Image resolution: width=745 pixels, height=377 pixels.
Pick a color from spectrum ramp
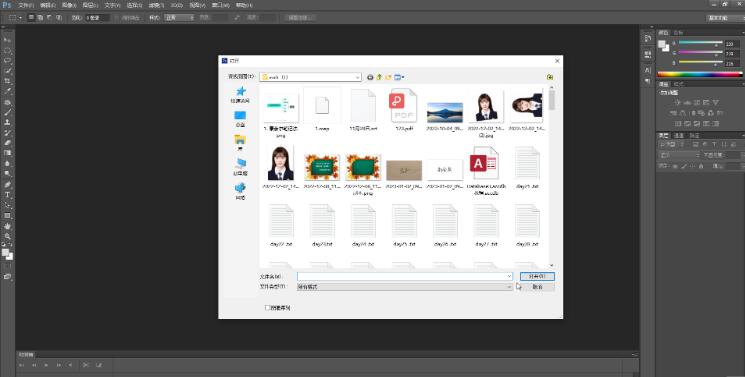click(x=699, y=74)
